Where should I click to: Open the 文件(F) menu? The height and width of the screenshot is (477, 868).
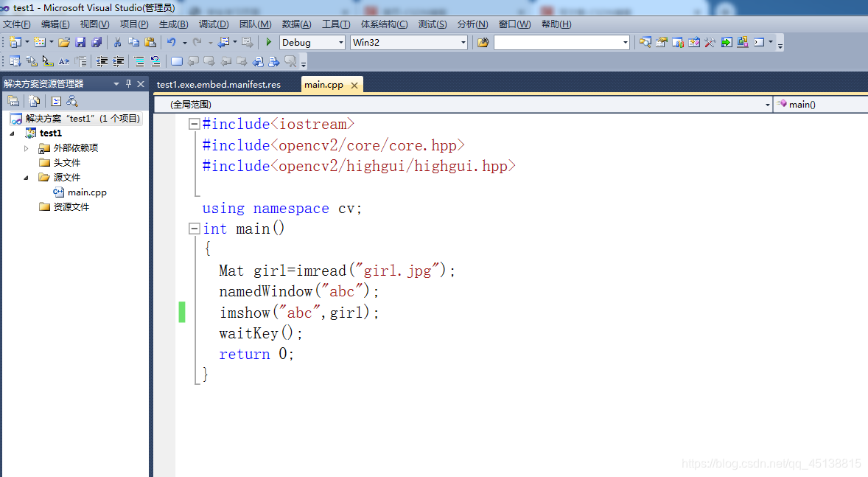coord(17,24)
